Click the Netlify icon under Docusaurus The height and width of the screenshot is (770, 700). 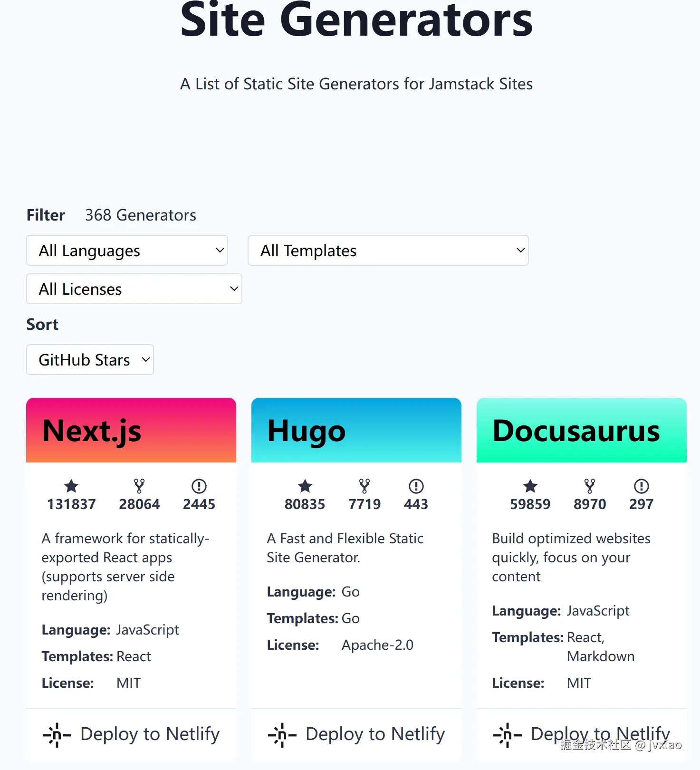click(507, 734)
